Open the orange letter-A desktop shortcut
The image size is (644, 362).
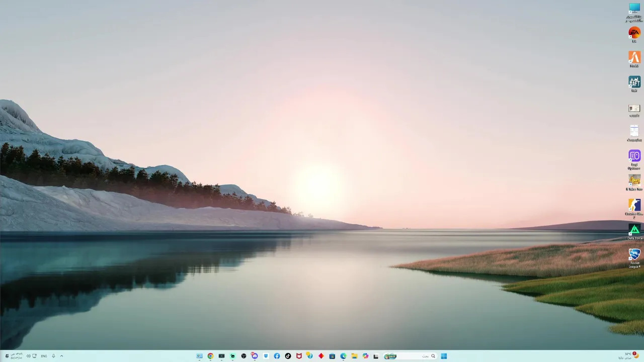(x=634, y=59)
